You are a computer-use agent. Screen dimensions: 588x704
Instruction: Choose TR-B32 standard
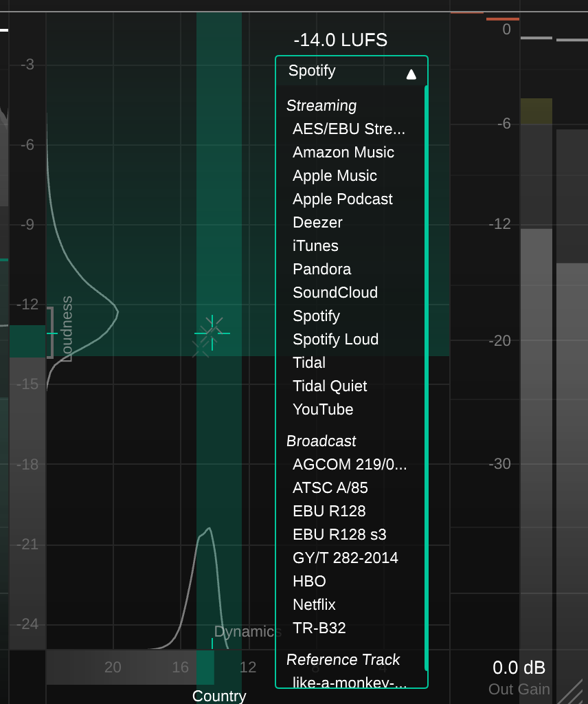[x=319, y=628]
